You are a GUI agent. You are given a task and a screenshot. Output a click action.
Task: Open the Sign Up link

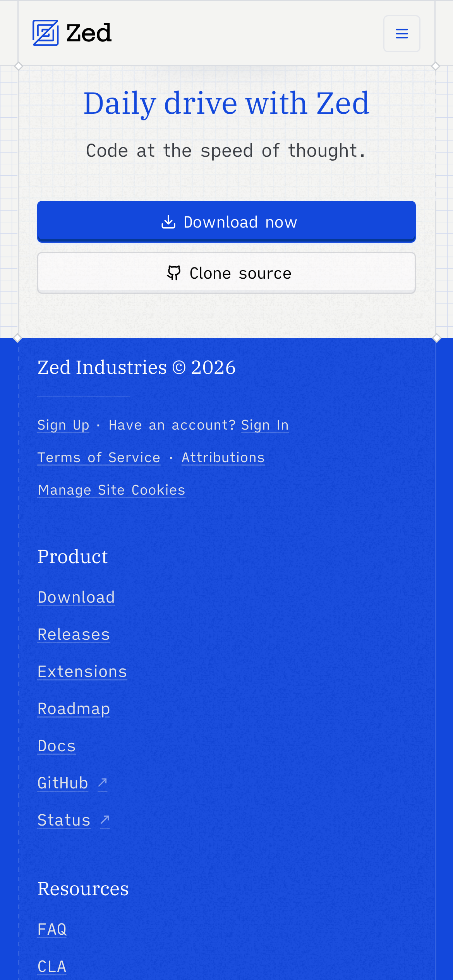coord(63,425)
